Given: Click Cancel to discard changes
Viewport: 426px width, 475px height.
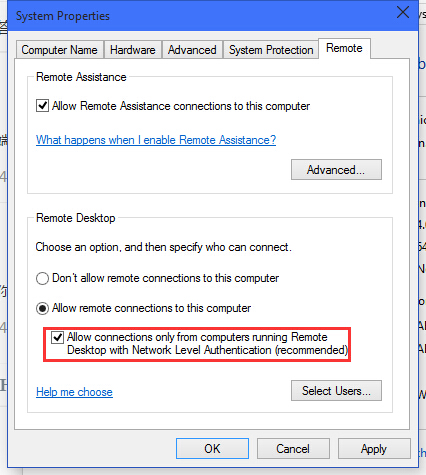Looking at the screenshot, I should click(x=293, y=449).
